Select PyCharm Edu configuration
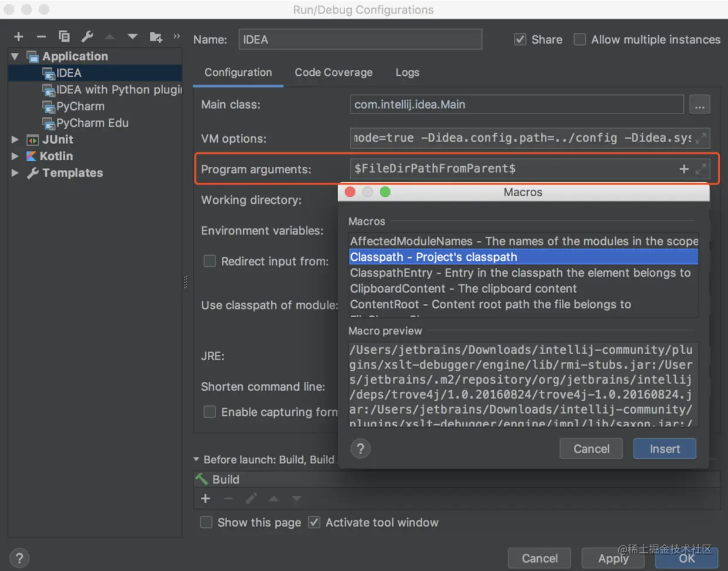Viewport: 728px width, 571px height. pyautogui.click(x=95, y=123)
